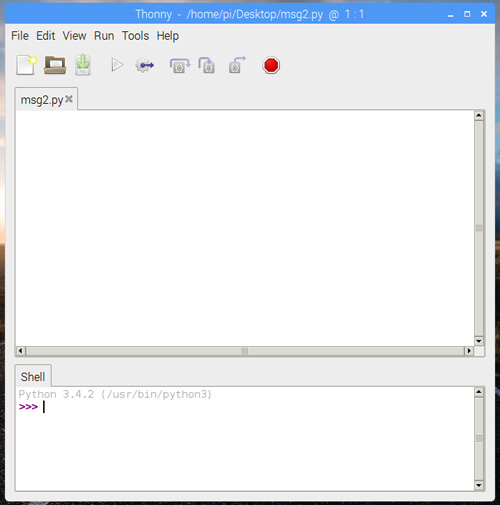
Task: Open the View menu
Action: tap(75, 36)
